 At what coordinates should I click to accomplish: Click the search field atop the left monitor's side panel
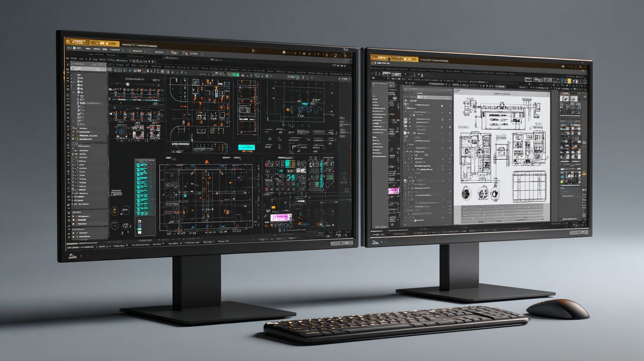88,64
